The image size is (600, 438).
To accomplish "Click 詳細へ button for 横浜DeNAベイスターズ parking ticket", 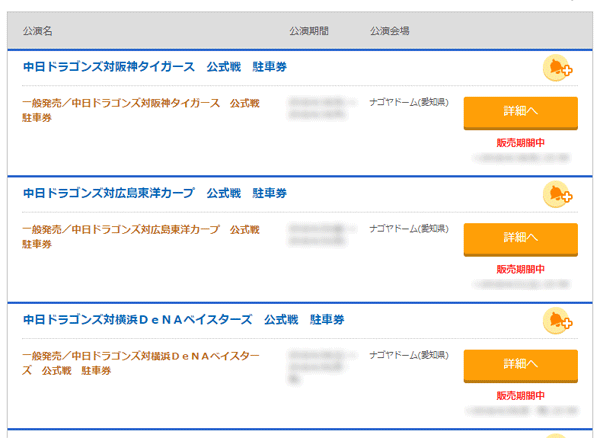I will [520, 366].
